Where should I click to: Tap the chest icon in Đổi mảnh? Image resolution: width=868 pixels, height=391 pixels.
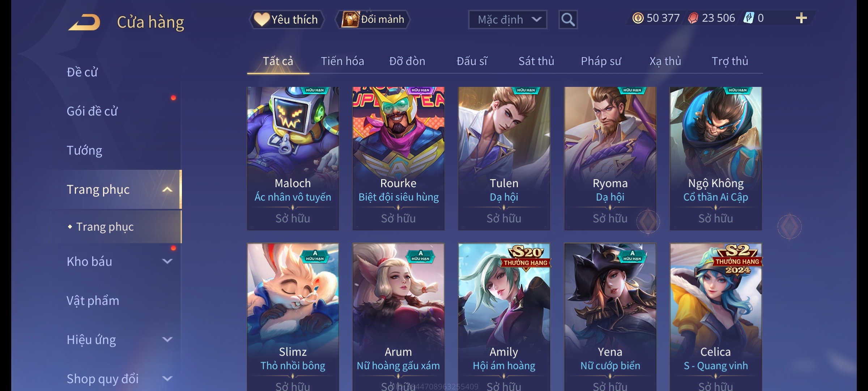350,19
